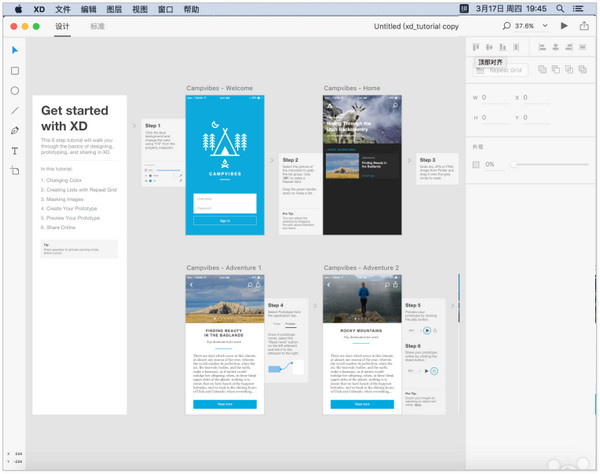Click the Y position input field
Image resolution: width=600 pixels, height=474 pixels.
(x=536, y=117)
